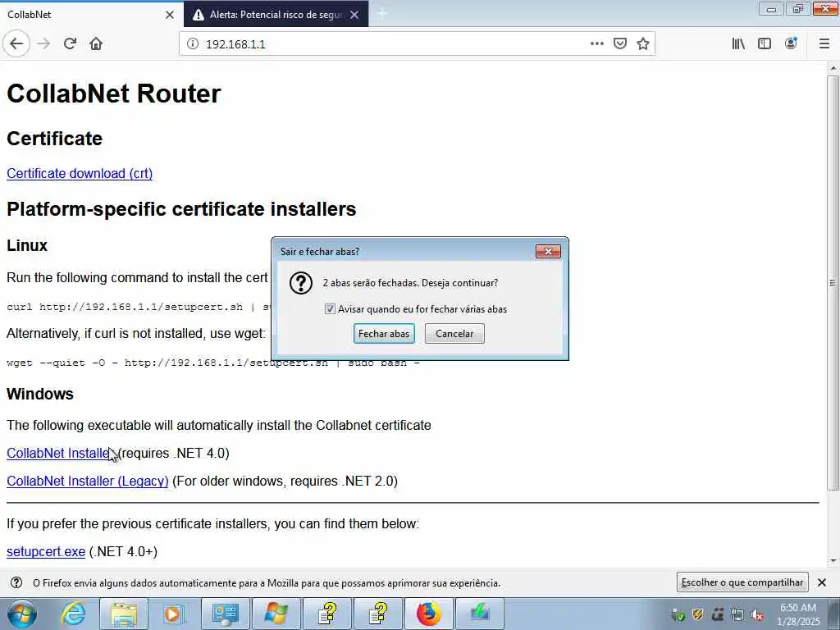Download setupcert.exe via its link
The width and height of the screenshot is (840, 630).
46,552
